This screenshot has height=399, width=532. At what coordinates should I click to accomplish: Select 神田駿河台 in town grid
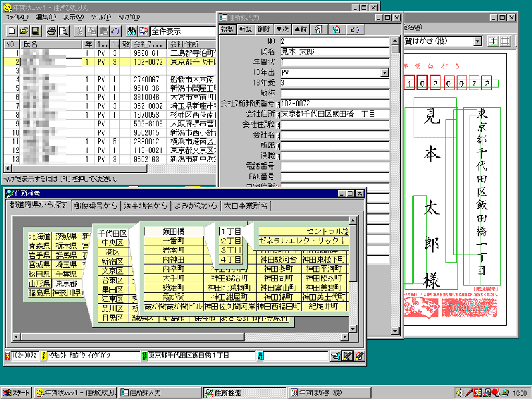point(279,259)
